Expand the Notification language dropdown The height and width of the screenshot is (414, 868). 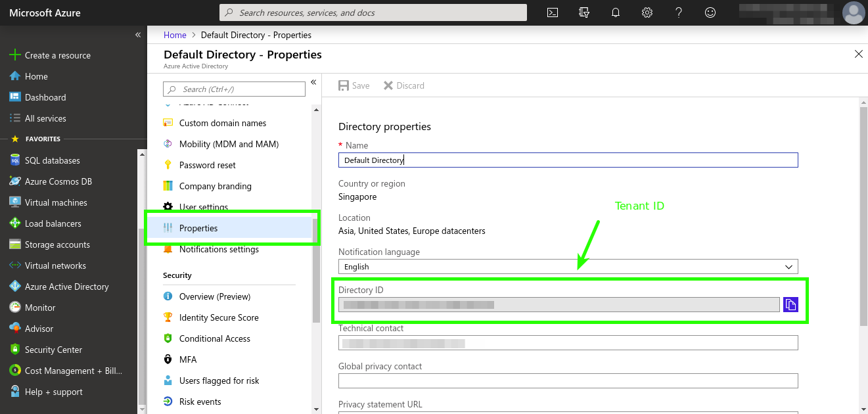tap(568, 267)
